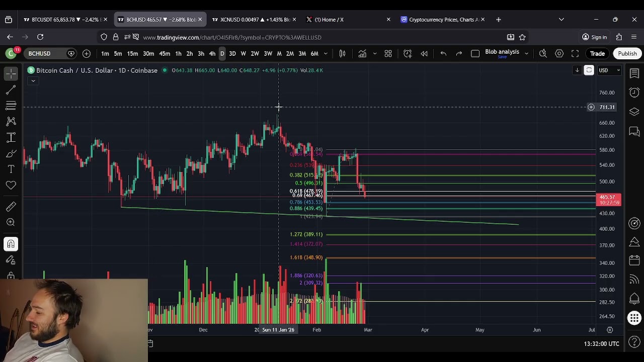Open the layout setup square icon
Screen dimensions: 644x362
[x=475, y=53]
